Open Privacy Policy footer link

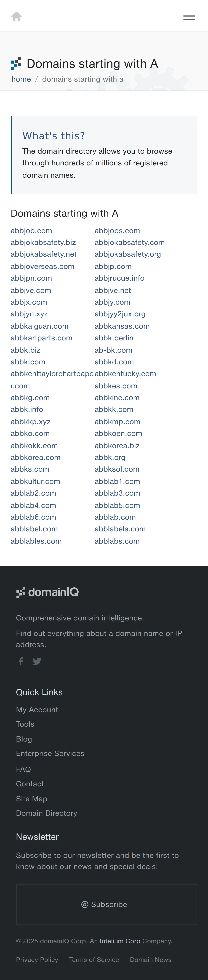click(x=37, y=960)
